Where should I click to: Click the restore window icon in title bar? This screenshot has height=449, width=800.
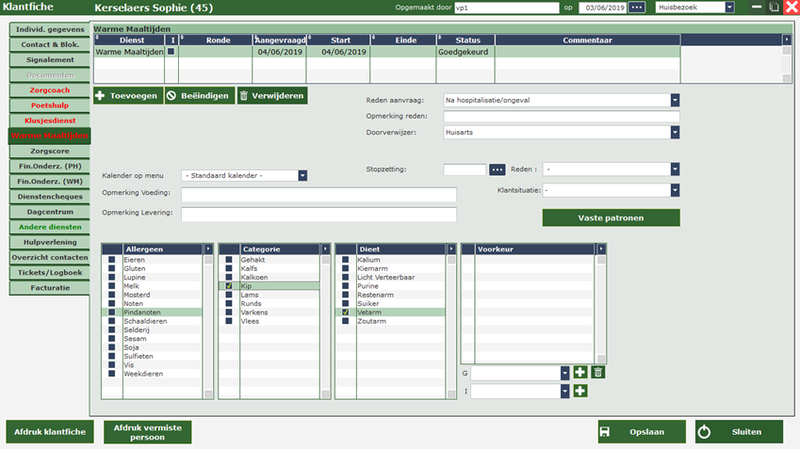point(775,8)
